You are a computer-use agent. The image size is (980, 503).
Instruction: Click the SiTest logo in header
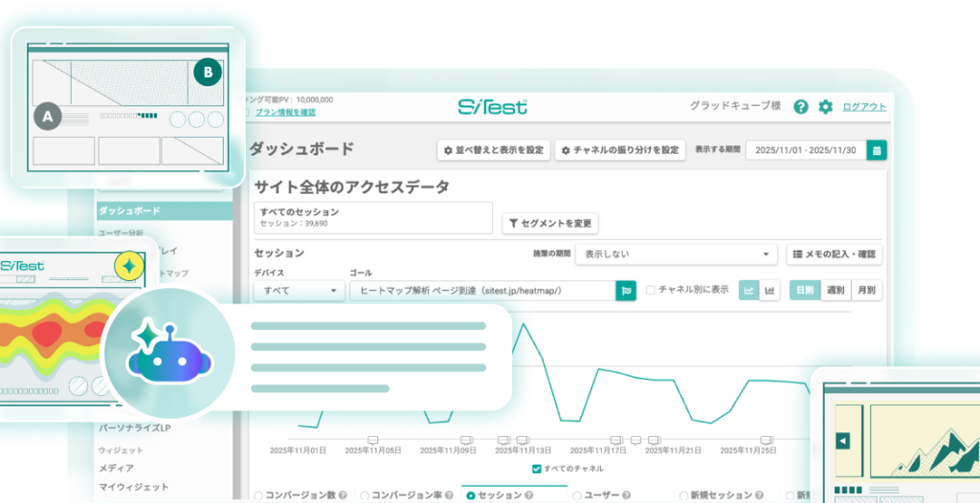(493, 106)
